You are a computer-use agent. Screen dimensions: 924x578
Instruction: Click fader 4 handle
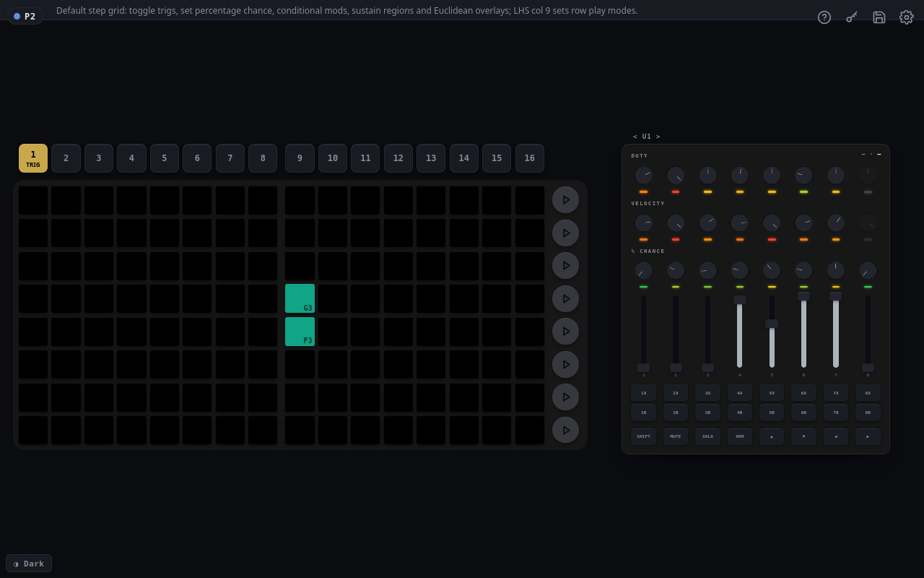tap(740, 299)
